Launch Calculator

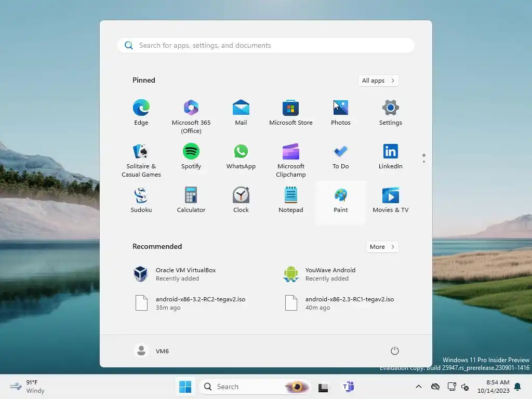pos(191,200)
